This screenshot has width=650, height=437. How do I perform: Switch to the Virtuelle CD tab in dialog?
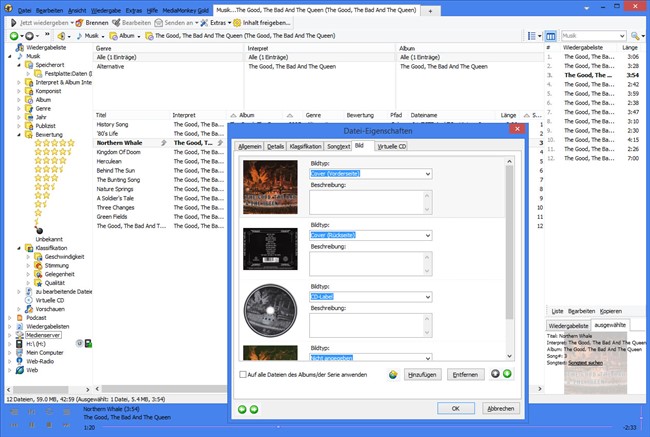click(x=391, y=146)
